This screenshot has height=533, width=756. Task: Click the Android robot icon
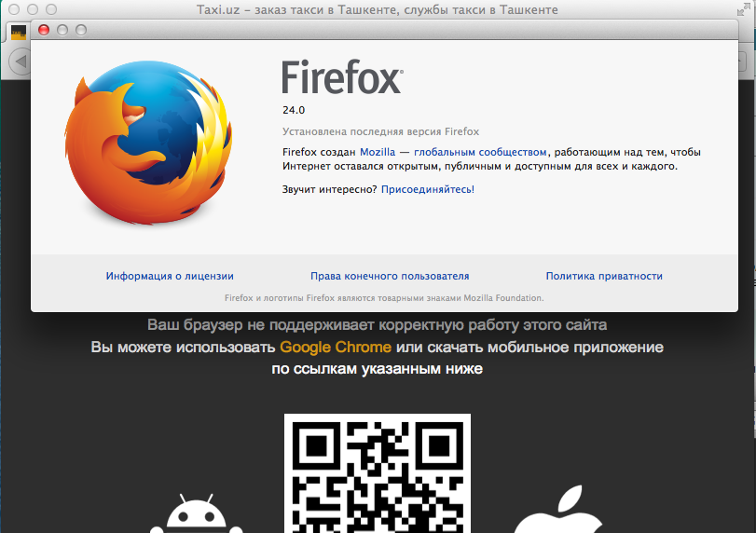coord(197,513)
